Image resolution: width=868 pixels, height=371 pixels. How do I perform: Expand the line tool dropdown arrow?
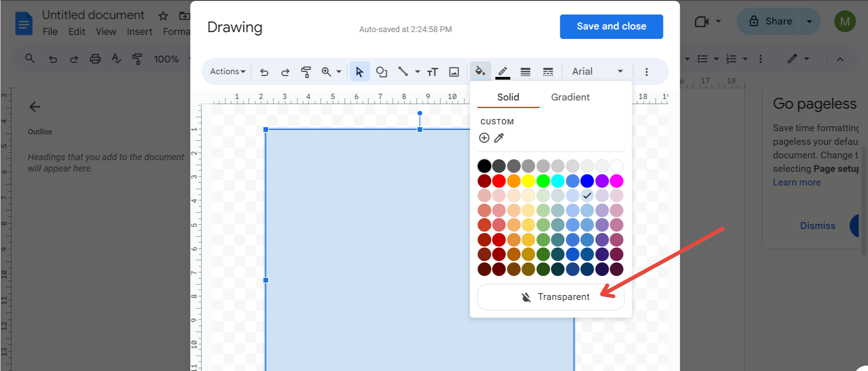(x=417, y=71)
